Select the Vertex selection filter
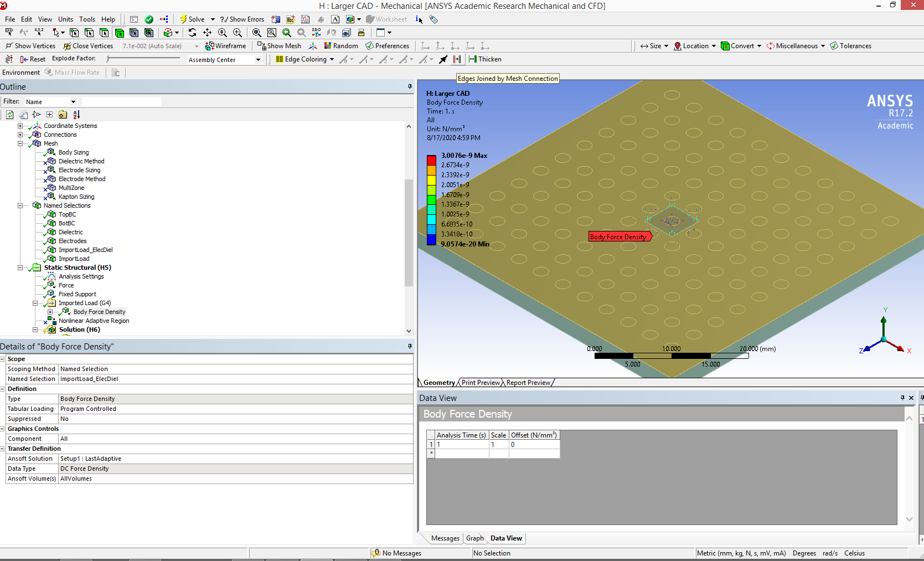The width and height of the screenshot is (924, 561). pos(74,33)
